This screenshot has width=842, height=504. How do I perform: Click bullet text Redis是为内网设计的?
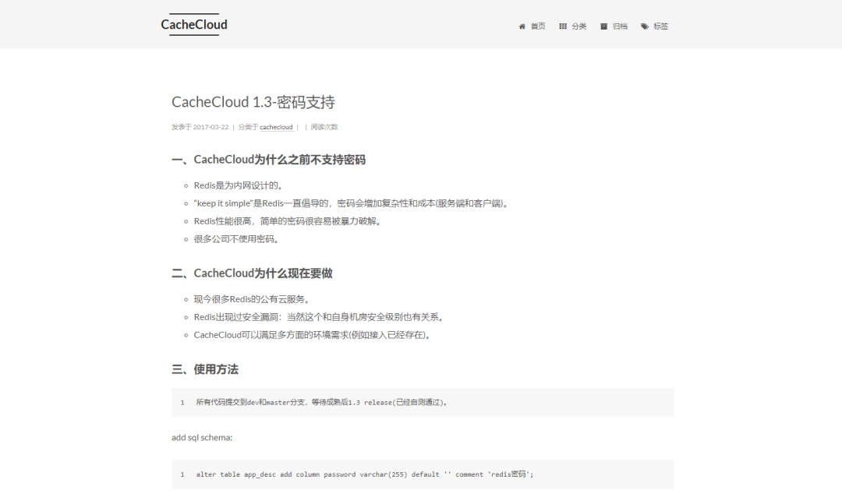(x=238, y=185)
